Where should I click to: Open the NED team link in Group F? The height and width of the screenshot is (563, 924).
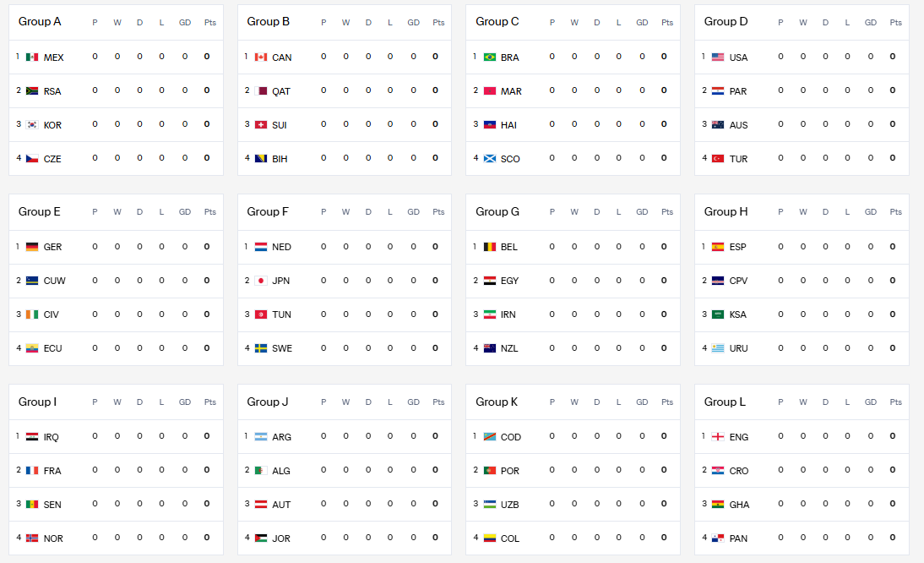tap(281, 247)
